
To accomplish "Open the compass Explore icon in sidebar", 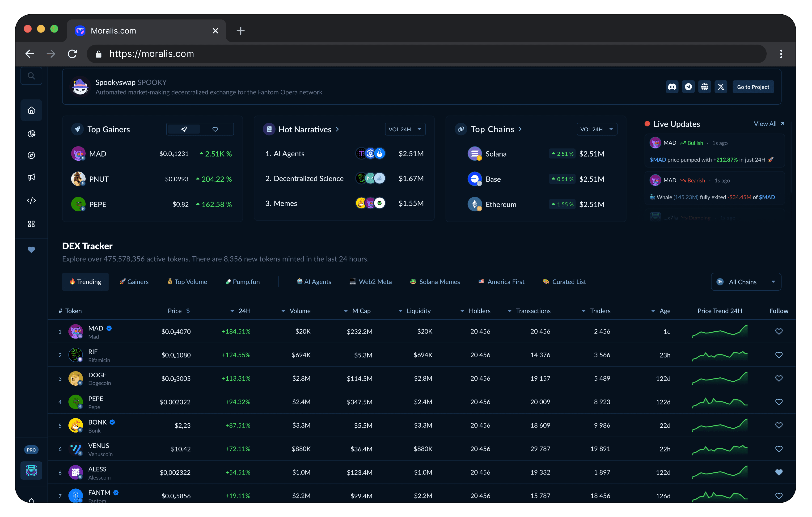I will 31,155.
